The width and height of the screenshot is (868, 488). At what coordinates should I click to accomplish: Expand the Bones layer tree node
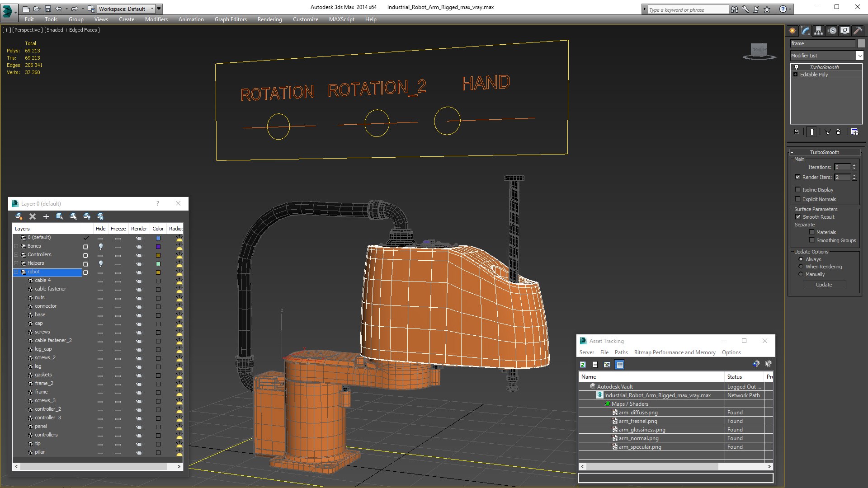click(x=16, y=246)
